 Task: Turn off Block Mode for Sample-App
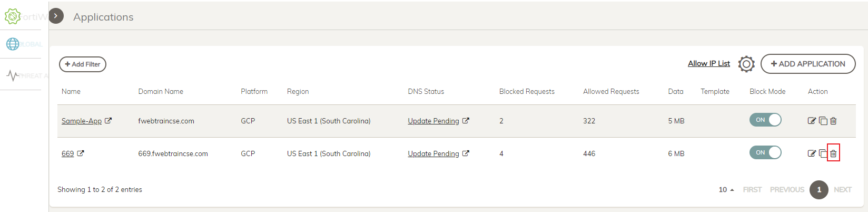pos(765,120)
